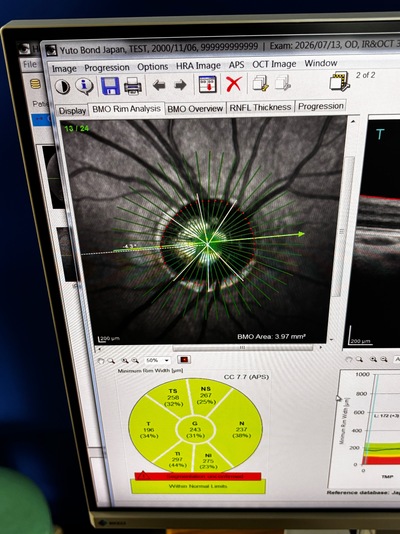This screenshot has height=534, width=400.
Task: Switch to the RNFL Thickness tab
Action: coord(260,107)
